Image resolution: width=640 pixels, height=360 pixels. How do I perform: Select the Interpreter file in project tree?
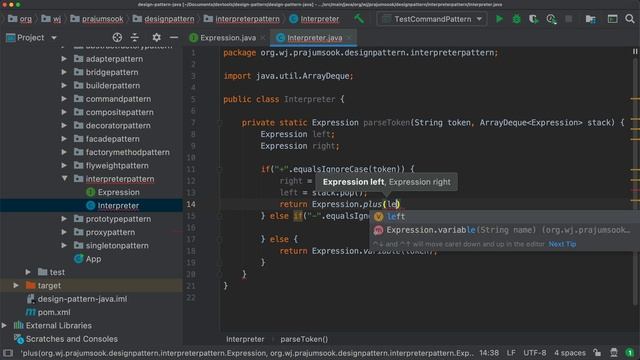(118, 205)
